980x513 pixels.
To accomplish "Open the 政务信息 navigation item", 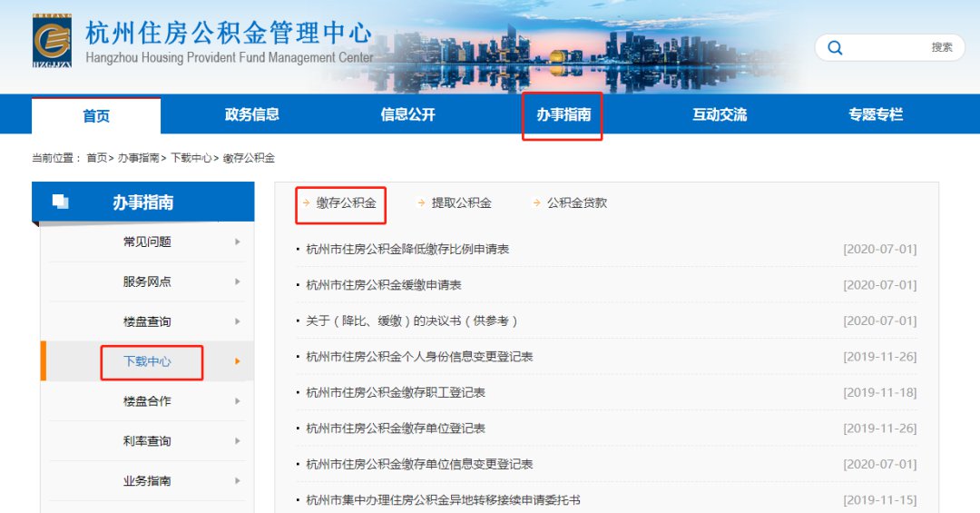I will click(x=252, y=114).
